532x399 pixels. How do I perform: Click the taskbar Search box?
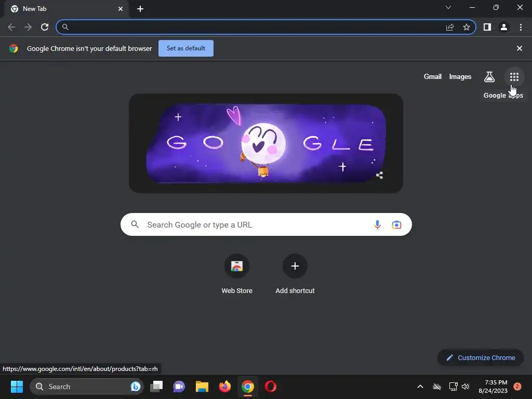(x=87, y=387)
